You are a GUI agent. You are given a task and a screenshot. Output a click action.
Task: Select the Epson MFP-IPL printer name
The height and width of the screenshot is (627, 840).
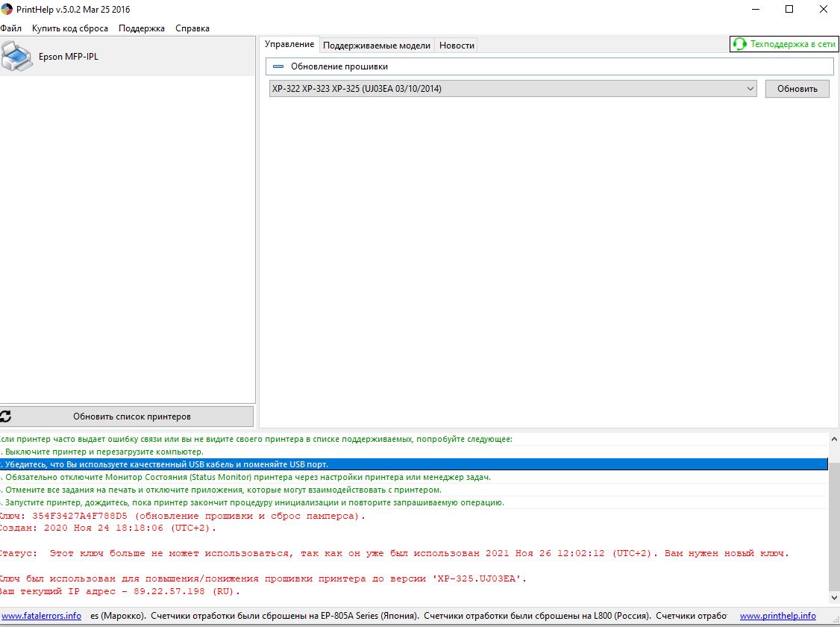tap(68, 56)
